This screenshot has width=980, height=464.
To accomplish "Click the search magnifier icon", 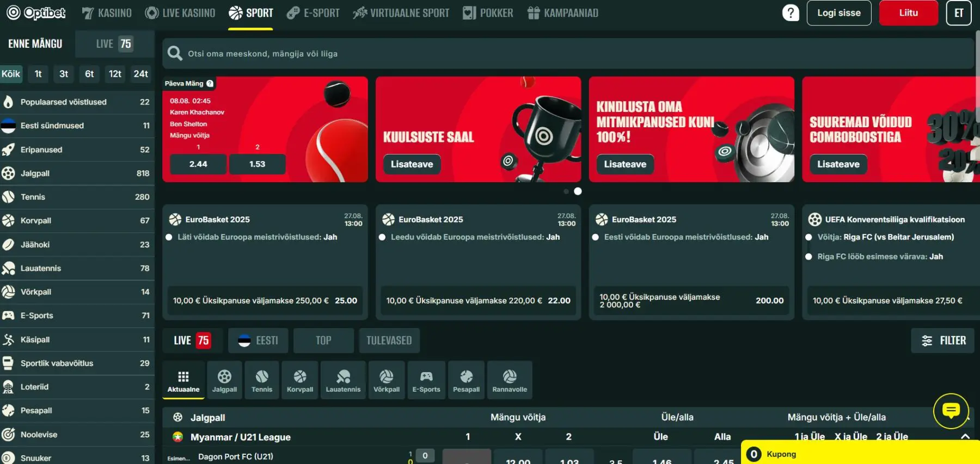I will pos(175,53).
